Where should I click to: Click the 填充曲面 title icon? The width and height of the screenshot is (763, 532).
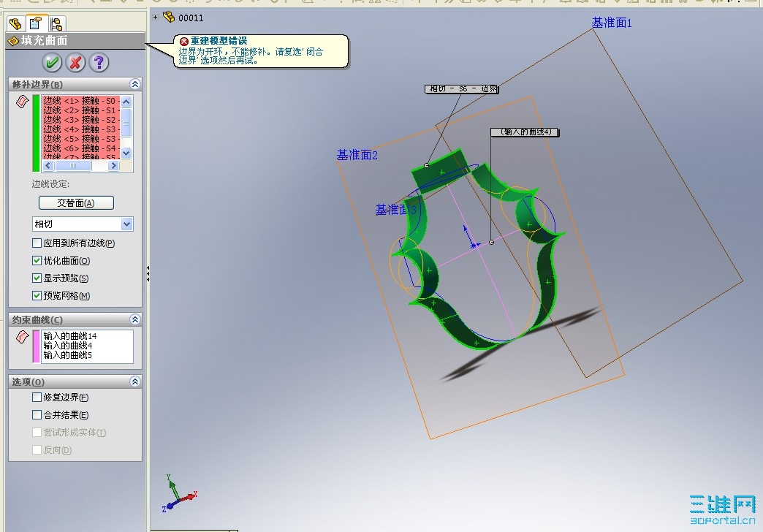(x=13, y=41)
